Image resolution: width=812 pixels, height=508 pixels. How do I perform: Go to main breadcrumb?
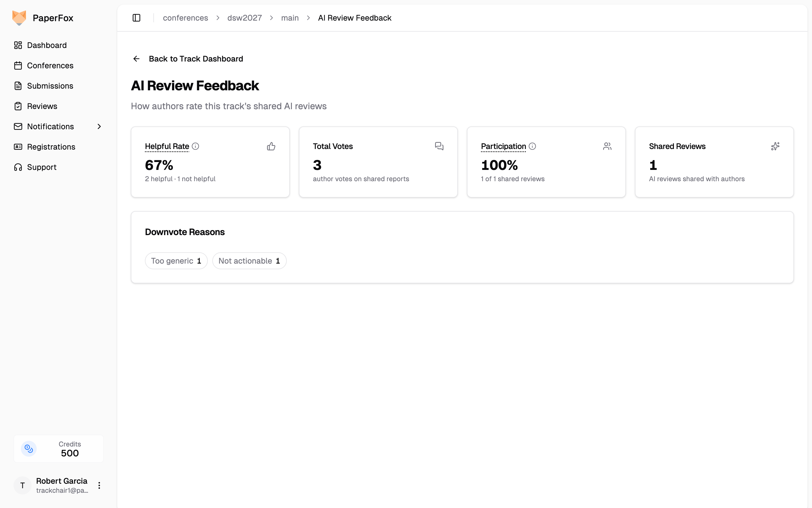290,18
